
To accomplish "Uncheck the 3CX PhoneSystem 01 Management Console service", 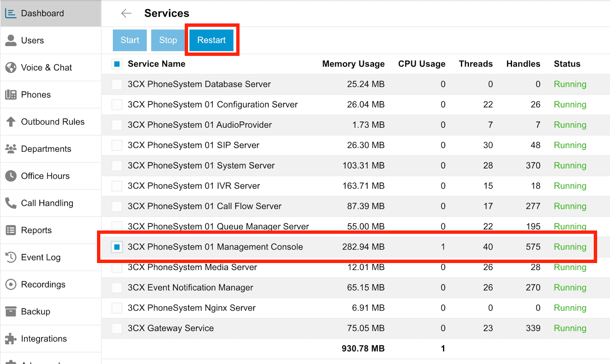I will (117, 247).
